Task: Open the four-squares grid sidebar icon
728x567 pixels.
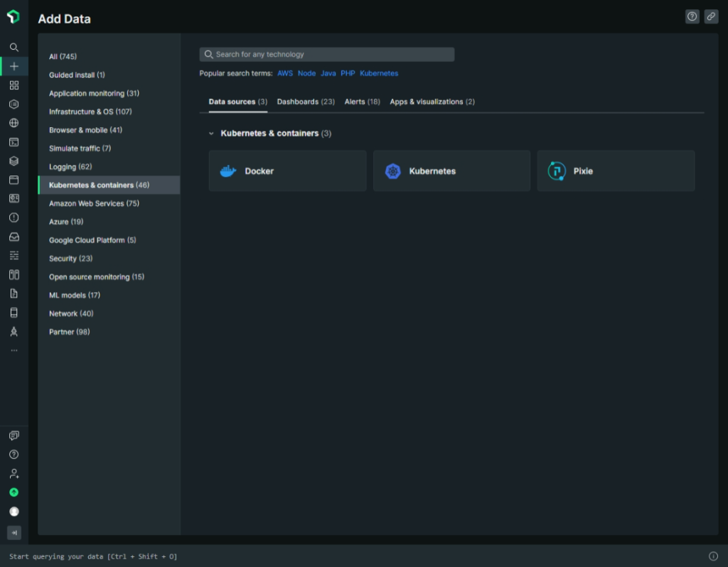Action: pyautogui.click(x=14, y=85)
